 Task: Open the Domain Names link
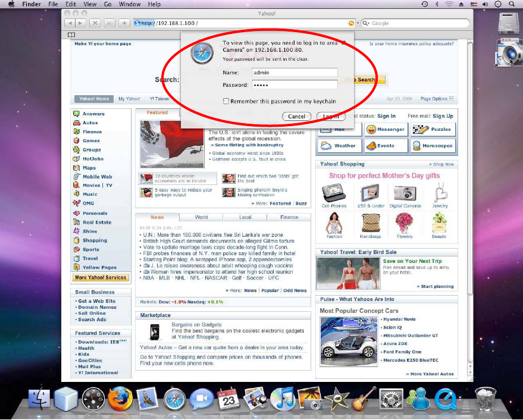(97, 307)
